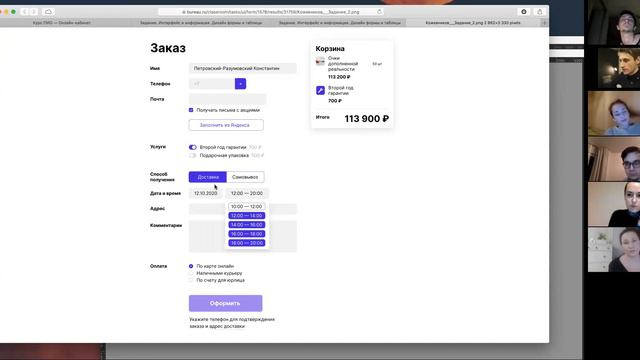Switch to the second Safari tab
The width and height of the screenshot is (640, 360).
pos(201,23)
